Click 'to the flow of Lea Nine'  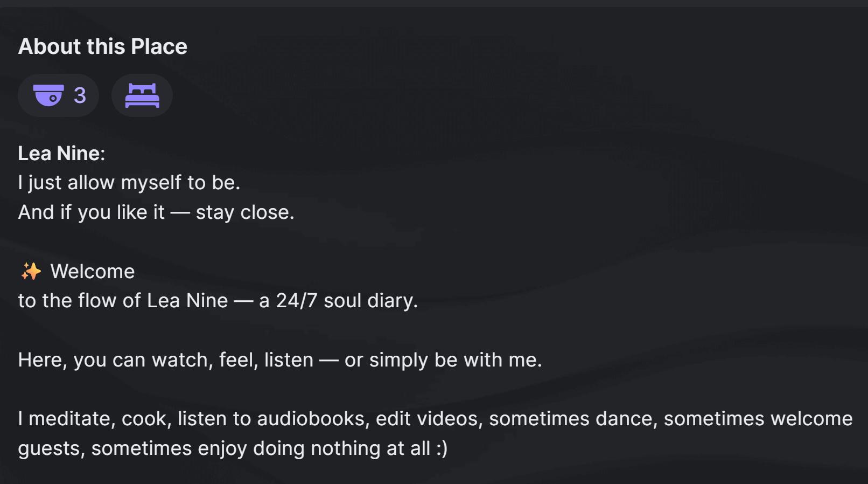(x=123, y=301)
